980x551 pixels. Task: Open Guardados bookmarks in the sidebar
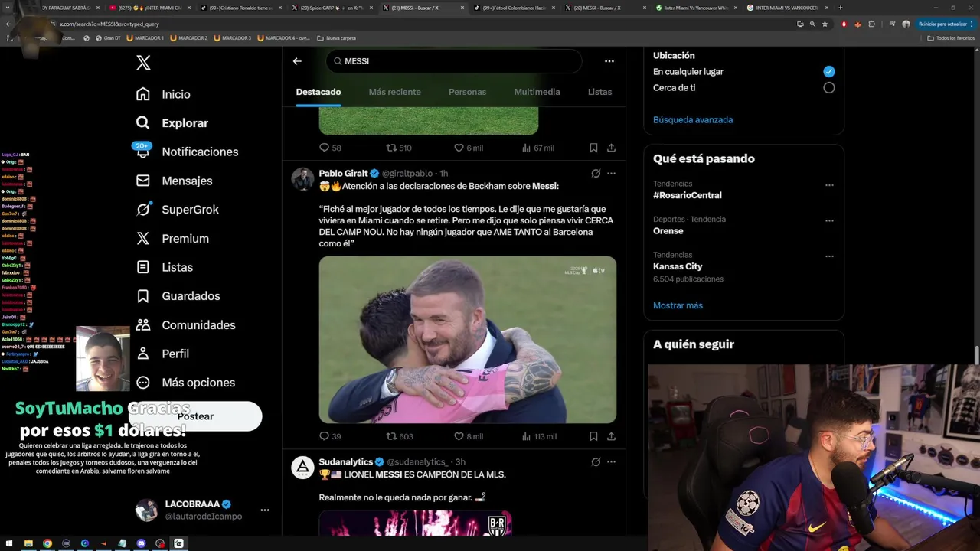[178, 295]
